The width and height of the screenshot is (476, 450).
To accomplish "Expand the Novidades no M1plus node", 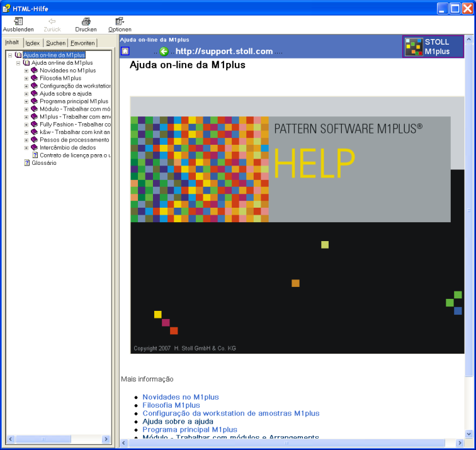I will point(26,70).
